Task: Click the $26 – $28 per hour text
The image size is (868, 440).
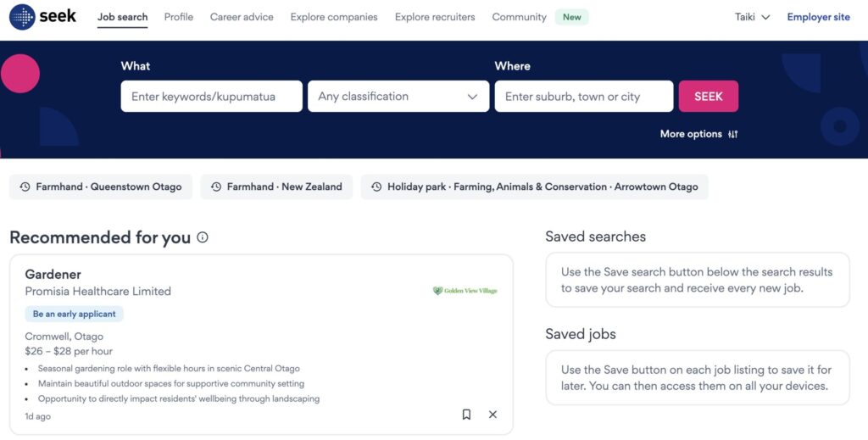Action: tap(69, 351)
